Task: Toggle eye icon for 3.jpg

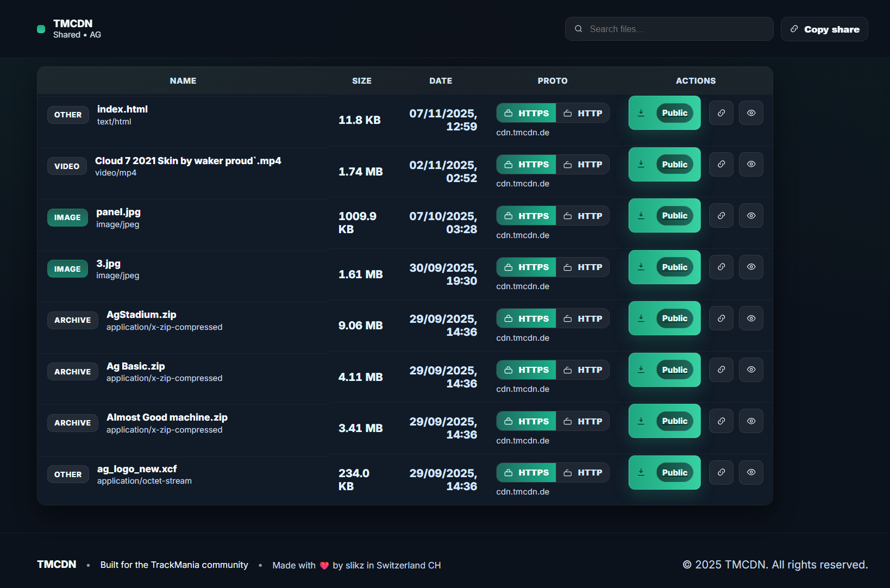Action: coord(751,267)
